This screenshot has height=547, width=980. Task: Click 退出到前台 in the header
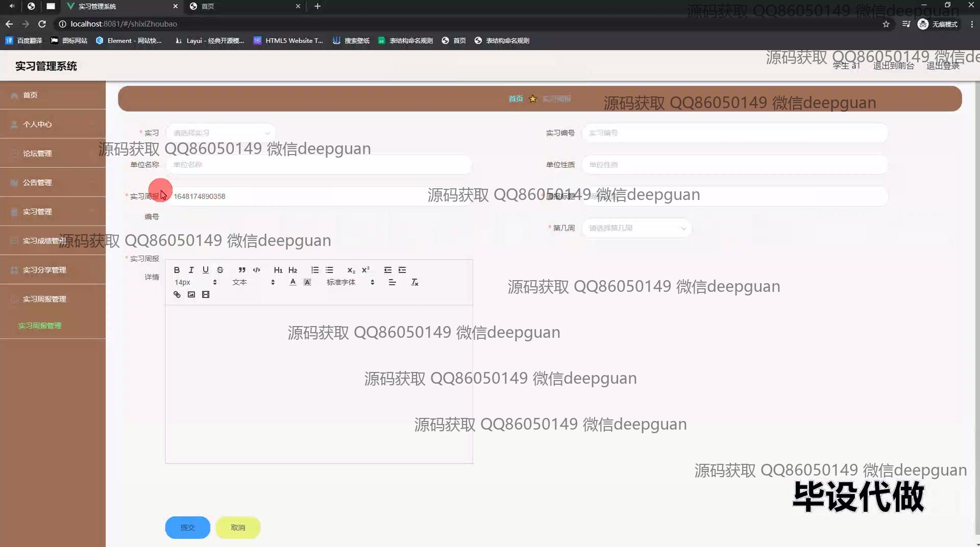pos(893,65)
